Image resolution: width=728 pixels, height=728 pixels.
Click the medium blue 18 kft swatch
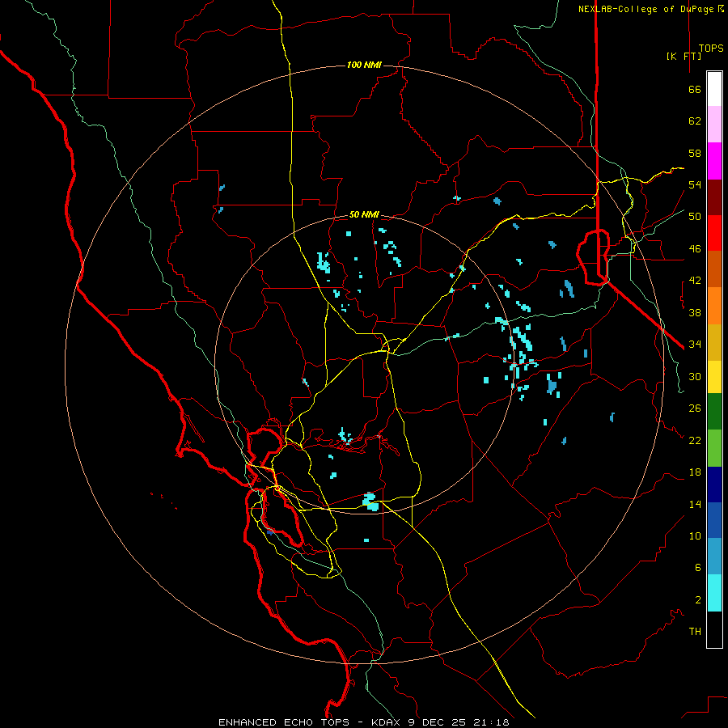click(x=714, y=520)
